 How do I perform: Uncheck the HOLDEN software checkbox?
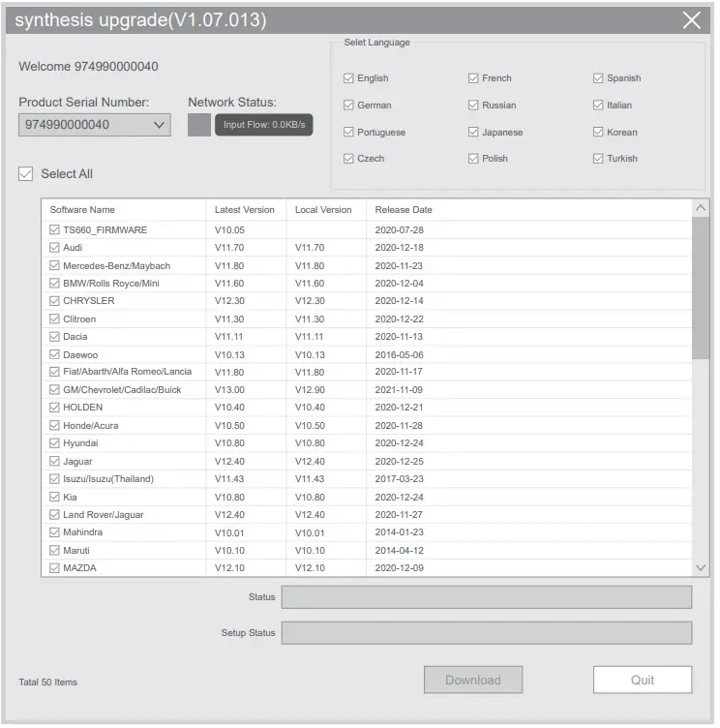(x=54, y=408)
